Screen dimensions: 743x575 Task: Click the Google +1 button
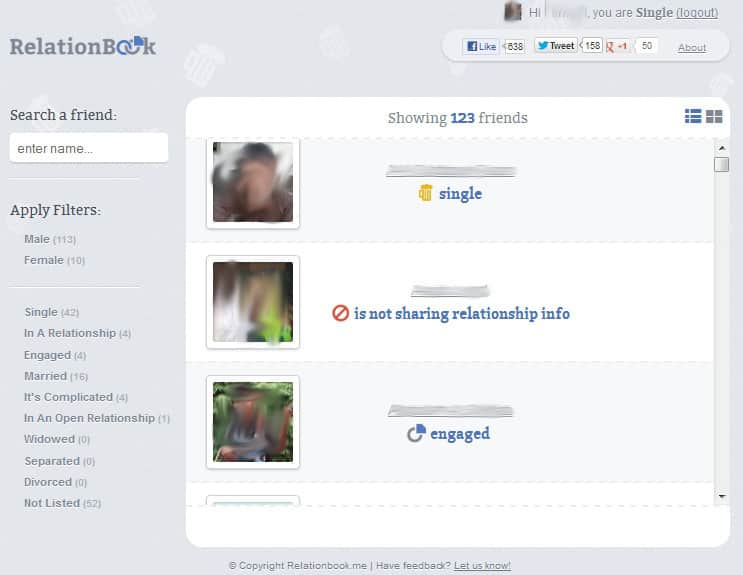click(618, 46)
